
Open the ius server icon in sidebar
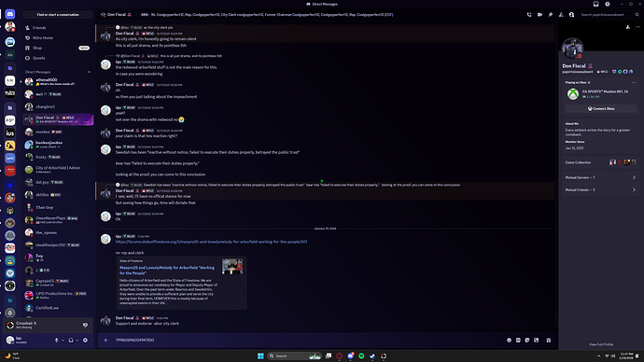(10, 133)
